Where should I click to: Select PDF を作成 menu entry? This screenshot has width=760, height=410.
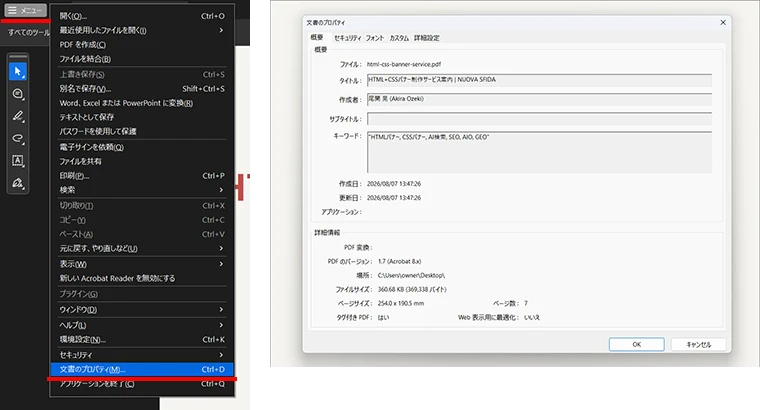tap(142, 45)
